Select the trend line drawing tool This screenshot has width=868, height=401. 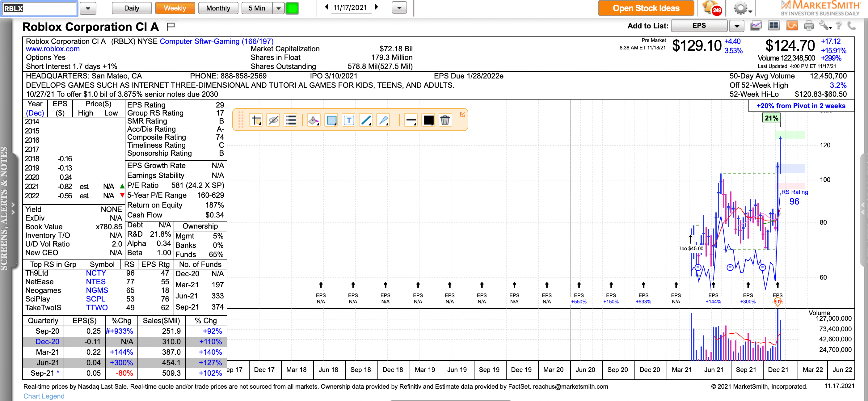(x=366, y=120)
